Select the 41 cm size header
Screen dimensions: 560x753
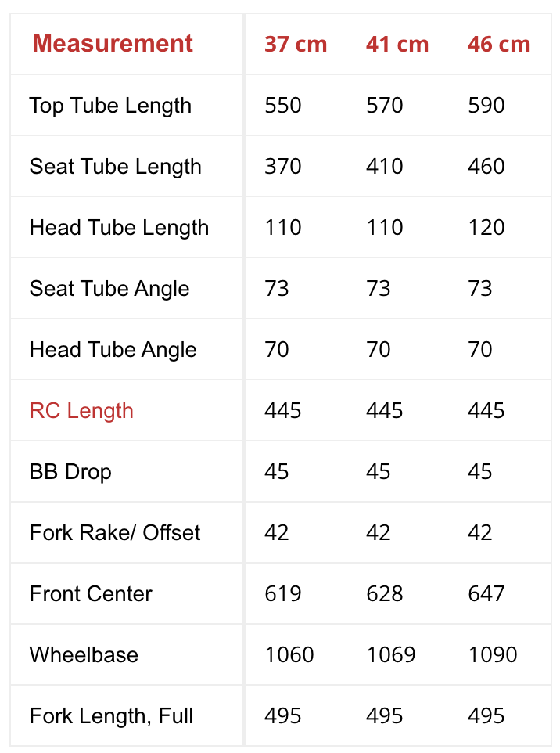[x=397, y=44]
